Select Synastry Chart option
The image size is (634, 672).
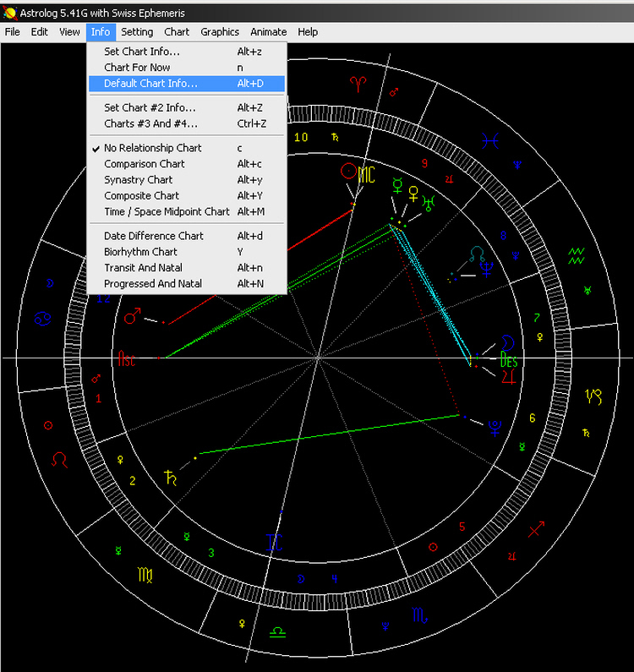coord(187,180)
